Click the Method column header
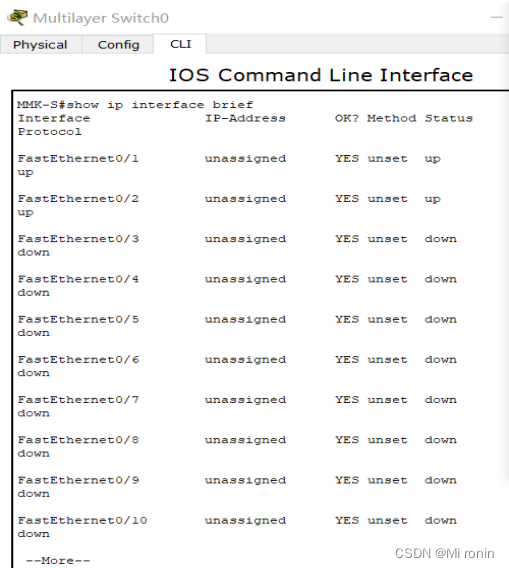Screen dimensions: 509x568 pyautogui.click(x=392, y=118)
